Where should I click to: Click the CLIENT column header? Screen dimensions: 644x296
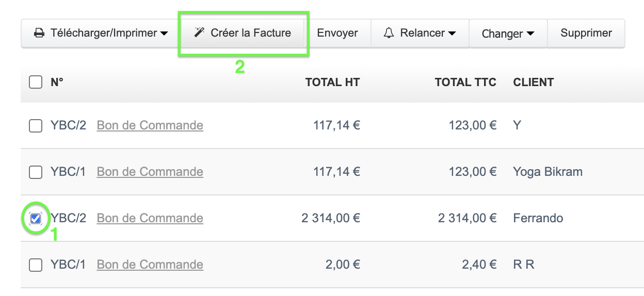[x=533, y=82]
